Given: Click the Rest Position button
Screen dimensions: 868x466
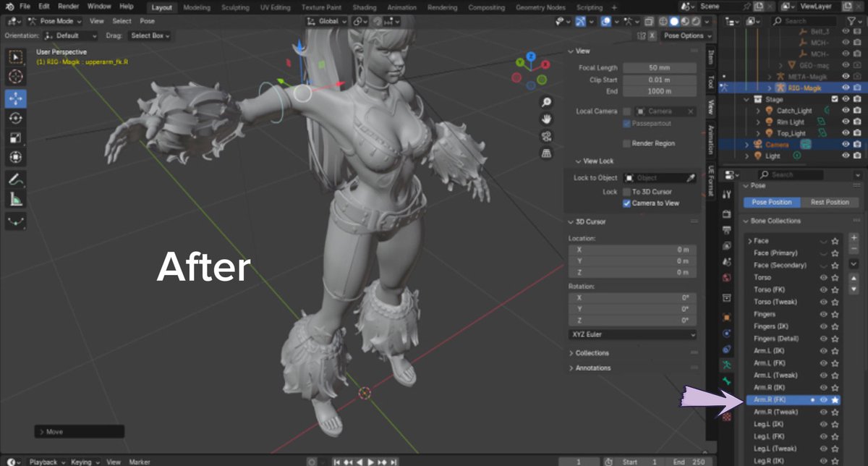Looking at the screenshot, I should click(830, 203).
